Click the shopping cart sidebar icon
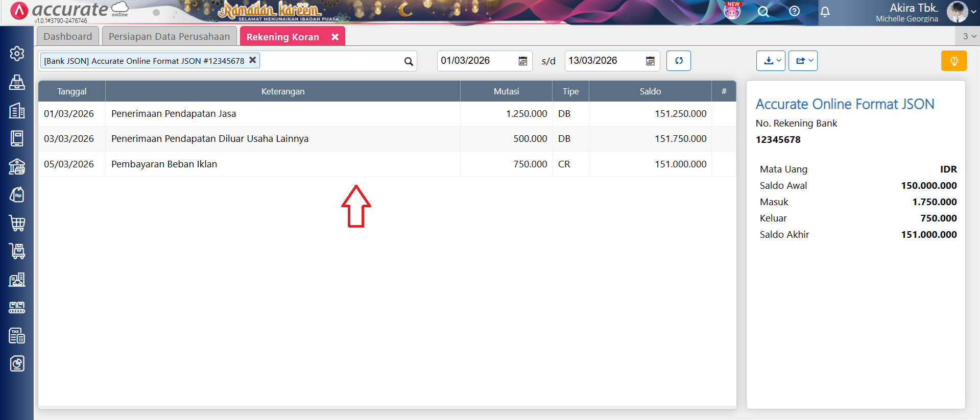 pyautogui.click(x=17, y=223)
